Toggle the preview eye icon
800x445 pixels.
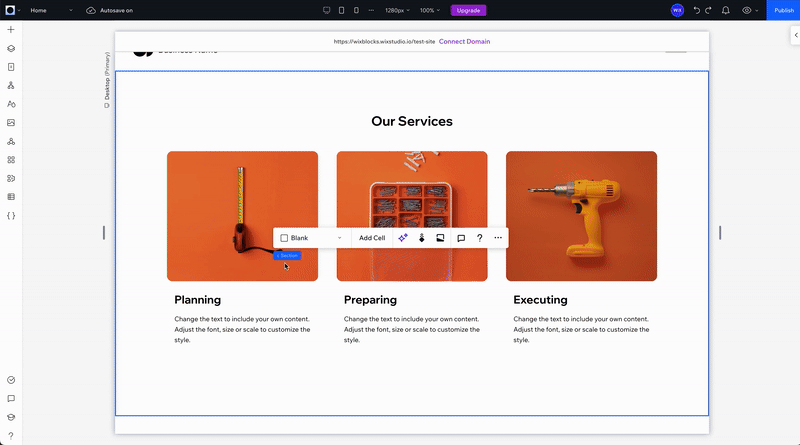747,10
